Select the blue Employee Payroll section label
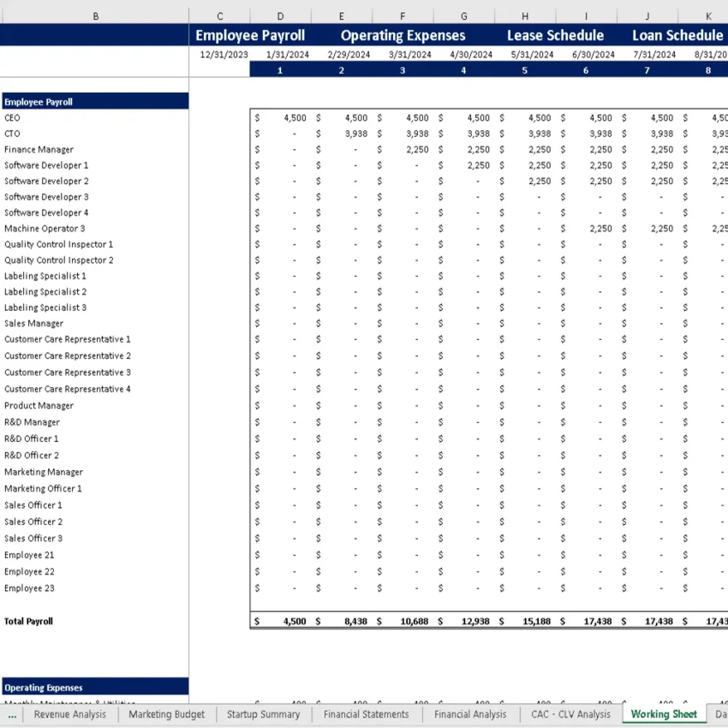 point(95,101)
